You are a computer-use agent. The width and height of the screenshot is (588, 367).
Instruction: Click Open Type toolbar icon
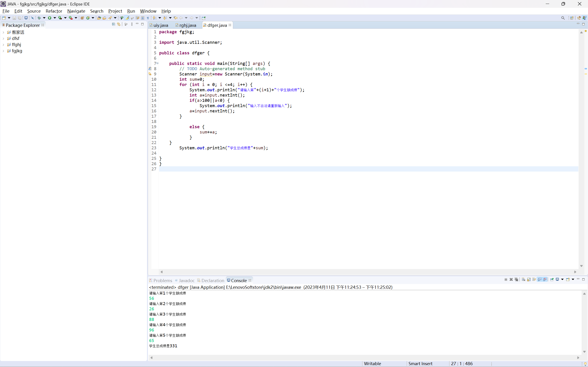coord(99,18)
